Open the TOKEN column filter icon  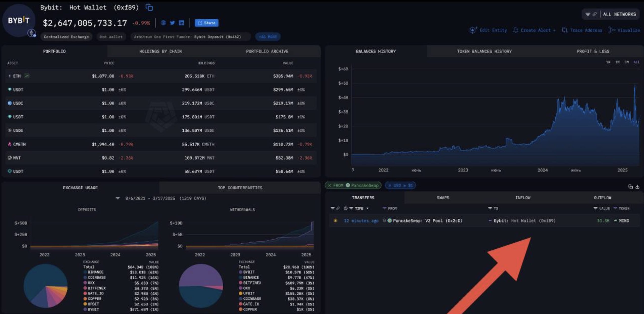point(615,208)
